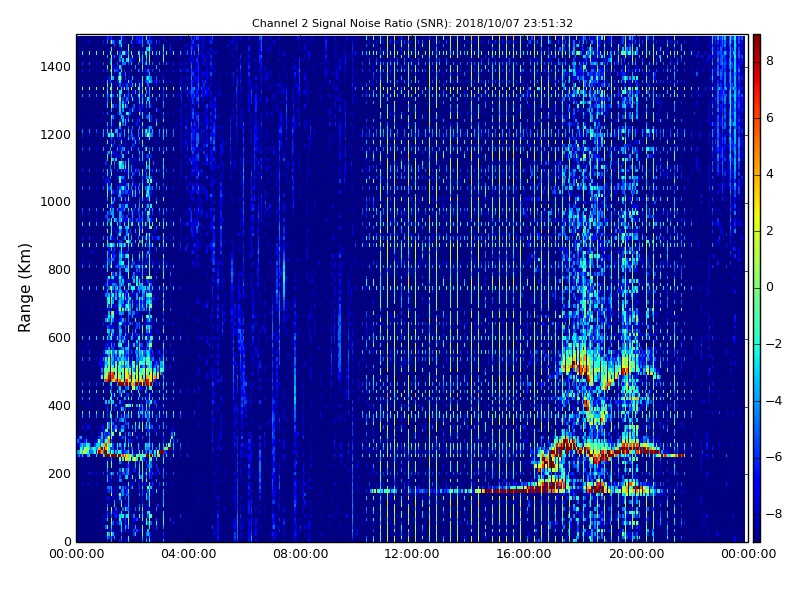Click the 08:00:00 time axis label
The height and width of the screenshot is (600, 800).
[x=301, y=554]
